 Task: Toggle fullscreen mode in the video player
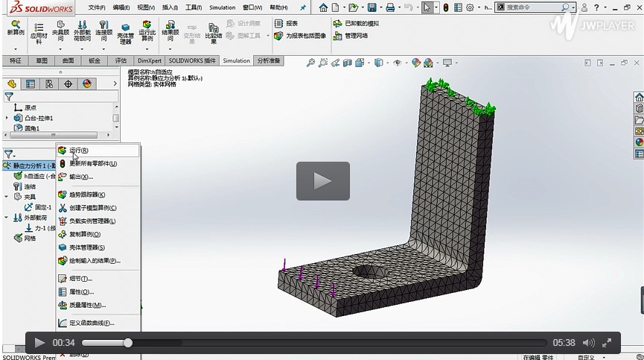click(x=608, y=343)
